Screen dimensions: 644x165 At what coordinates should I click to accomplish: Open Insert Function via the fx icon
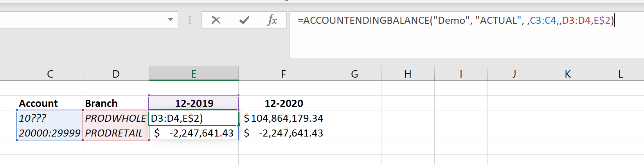click(x=272, y=20)
